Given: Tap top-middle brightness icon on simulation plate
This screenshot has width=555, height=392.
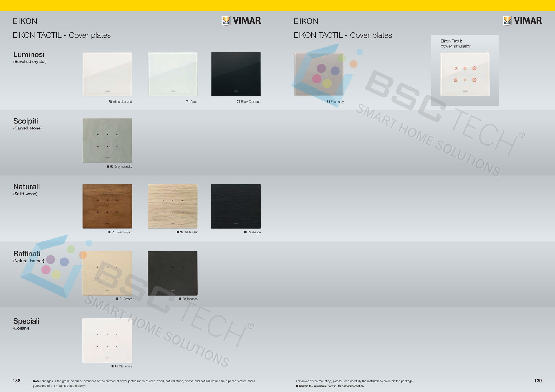Looking at the screenshot, I should [465, 68].
